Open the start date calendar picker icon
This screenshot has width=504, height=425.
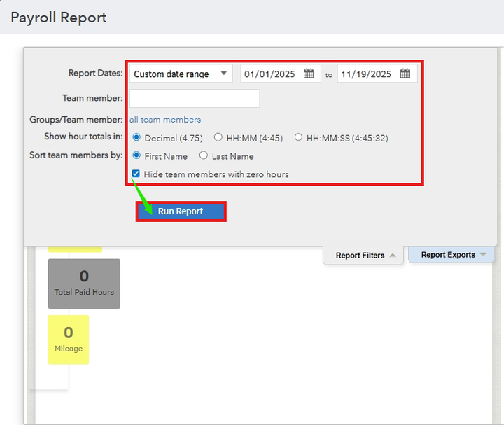click(309, 74)
